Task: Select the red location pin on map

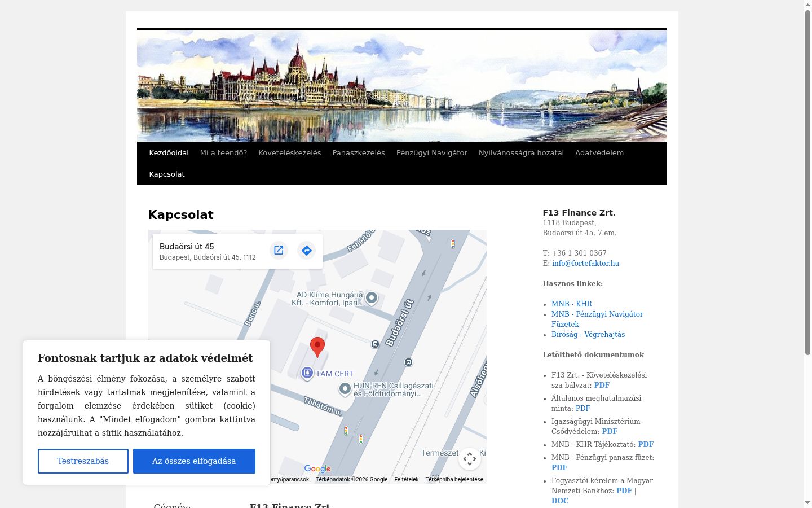Action: click(317, 347)
